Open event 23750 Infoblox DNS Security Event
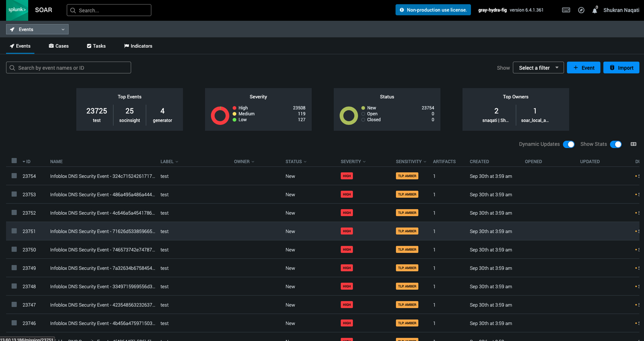Screen dimensions: 644x341 tap(103, 250)
